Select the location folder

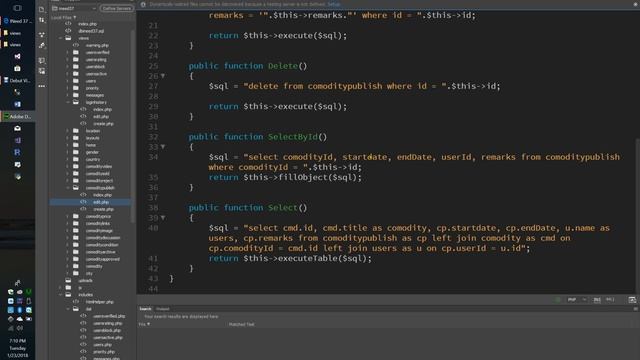point(93,131)
